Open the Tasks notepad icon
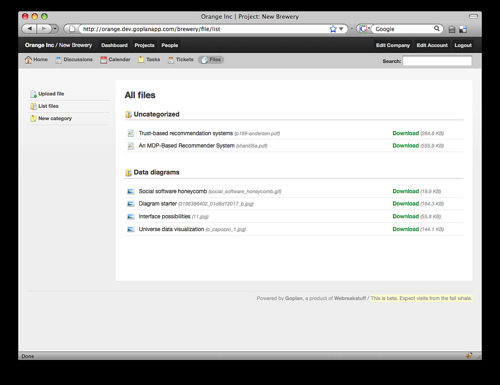Viewport: 500px width, 385px height. click(141, 60)
